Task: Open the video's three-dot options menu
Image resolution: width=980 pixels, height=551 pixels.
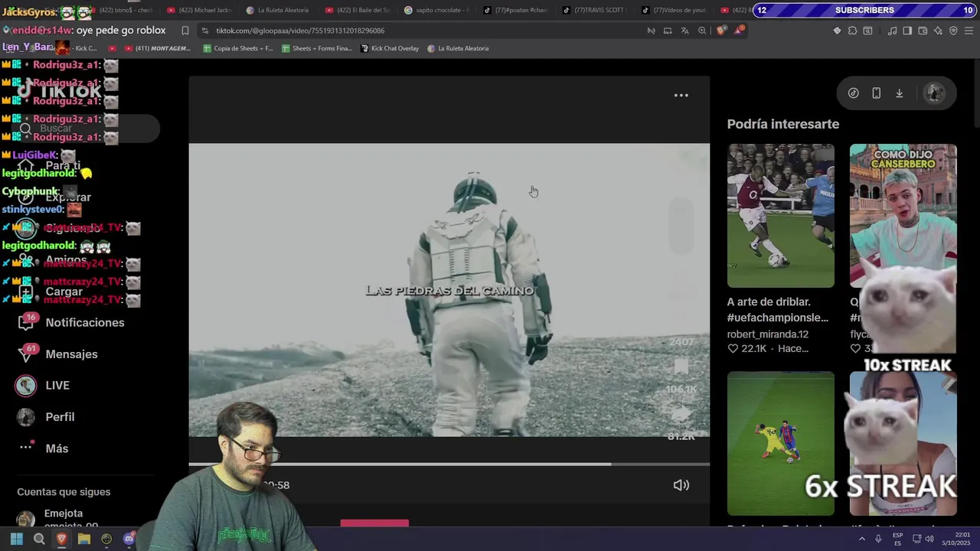Action: (x=681, y=96)
